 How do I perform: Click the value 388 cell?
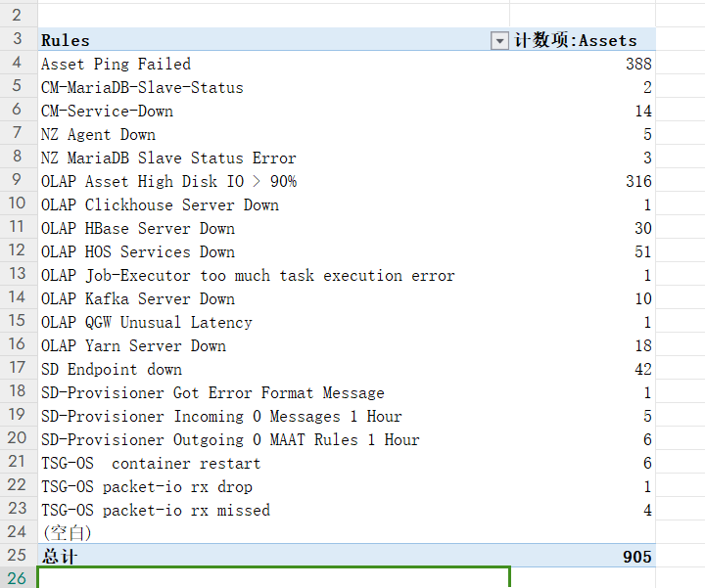point(638,64)
